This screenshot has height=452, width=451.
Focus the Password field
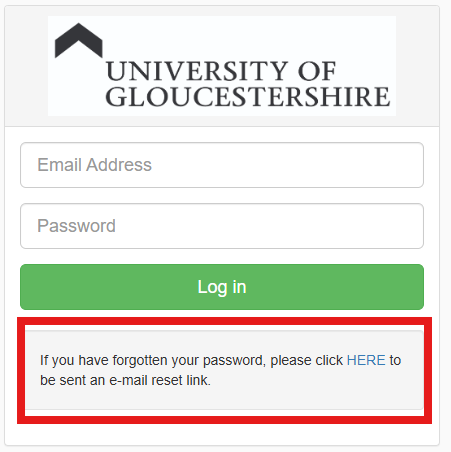(222, 226)
